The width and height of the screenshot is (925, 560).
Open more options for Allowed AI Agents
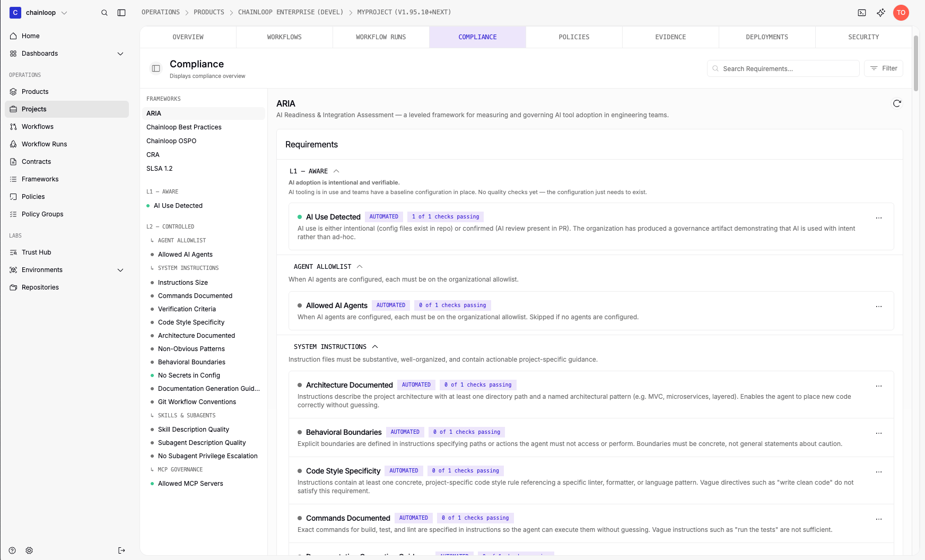tap(879, 307)
